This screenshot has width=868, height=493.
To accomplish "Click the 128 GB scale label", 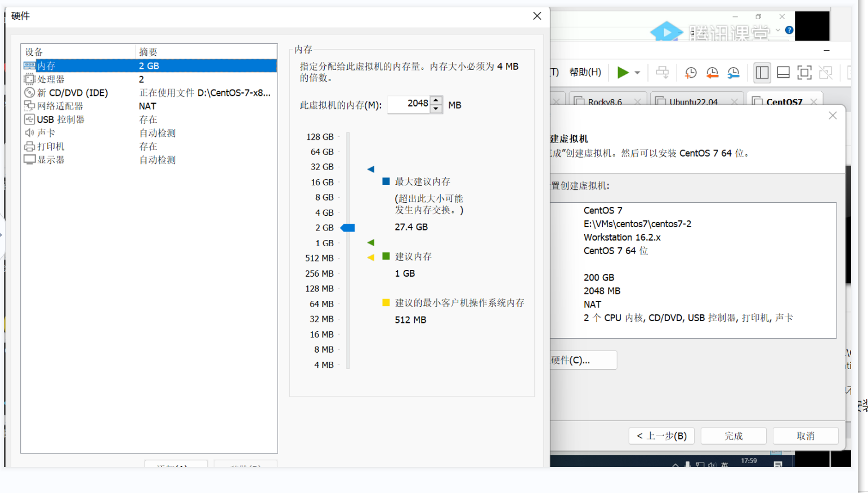I will point(320,137).
